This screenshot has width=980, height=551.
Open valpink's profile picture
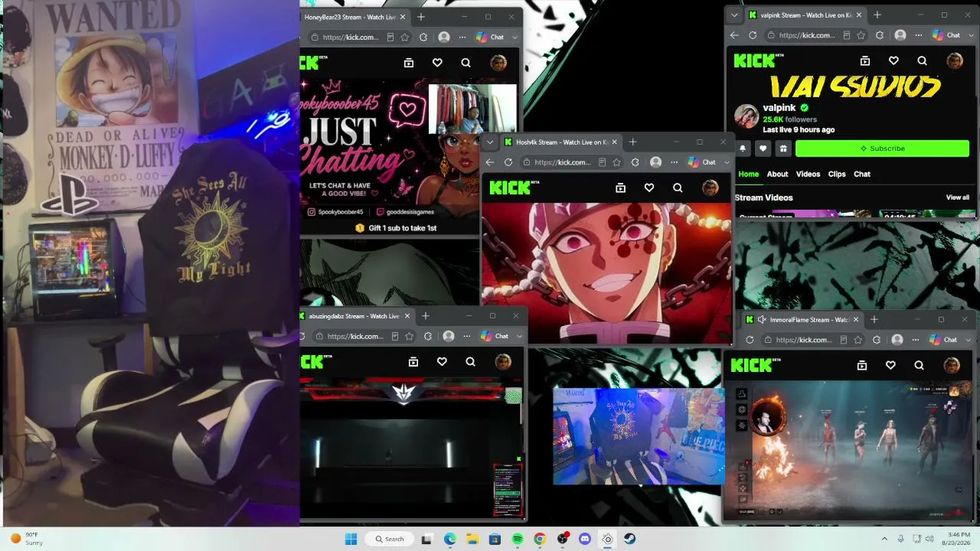pyautogui.click(x=746, y=116)
